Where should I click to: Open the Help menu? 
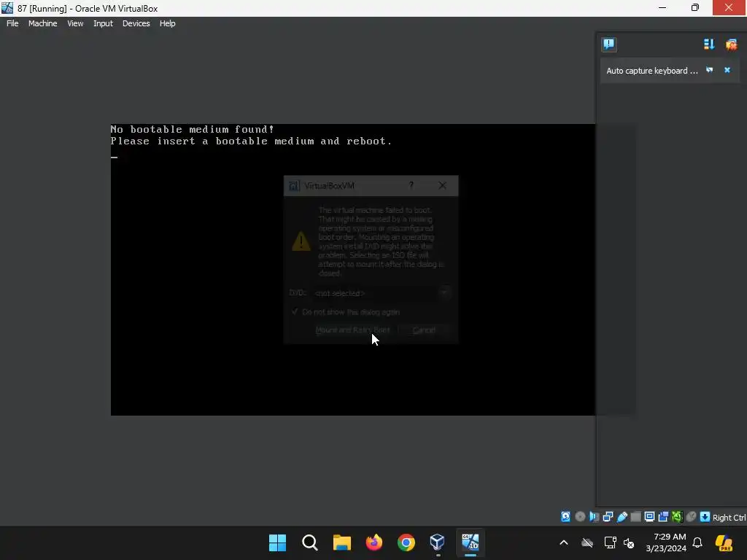[167, 23]
